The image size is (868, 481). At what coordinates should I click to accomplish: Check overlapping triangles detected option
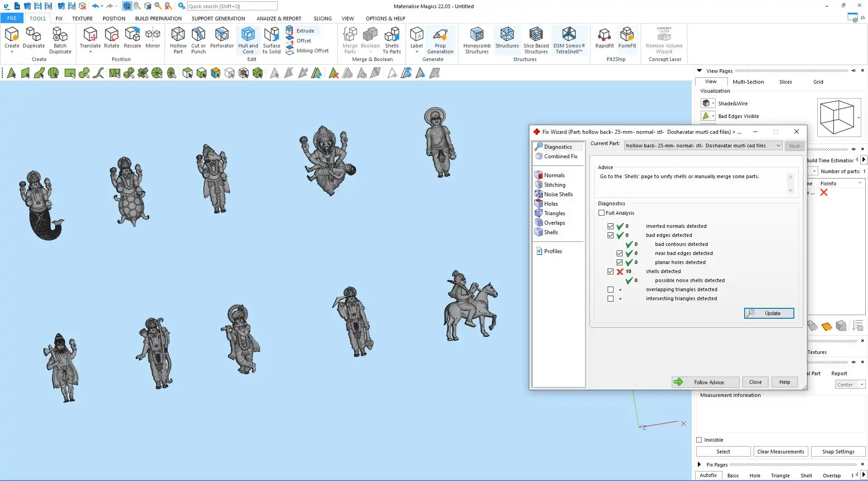pyautogui.click(x=610, y=289)
